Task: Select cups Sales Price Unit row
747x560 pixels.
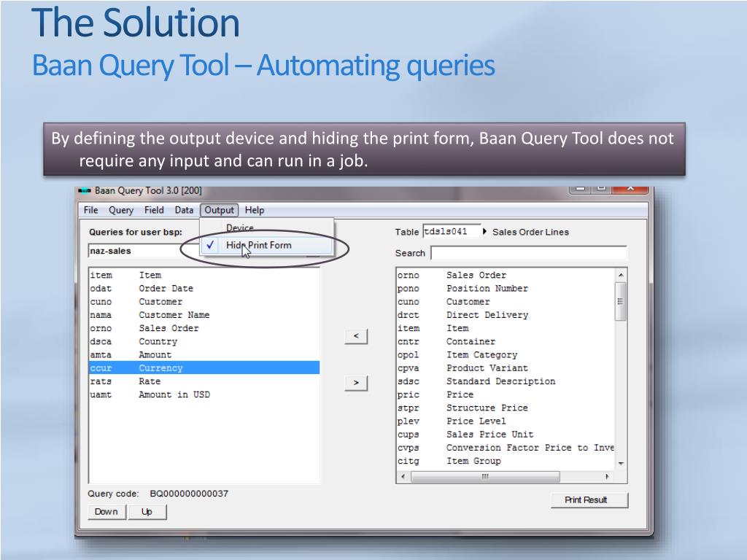Action: [506, 435]
